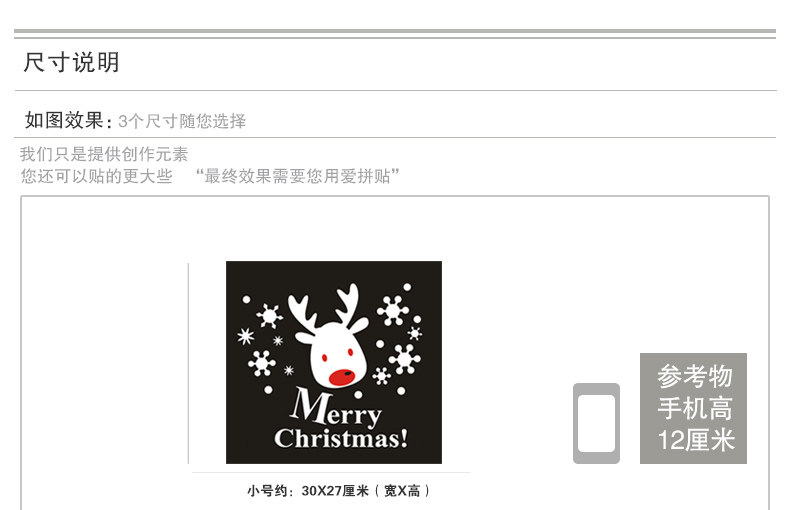
Task: Click the 最终效果需要您用爱拼贴 quote
Action: tap(297, 176)
